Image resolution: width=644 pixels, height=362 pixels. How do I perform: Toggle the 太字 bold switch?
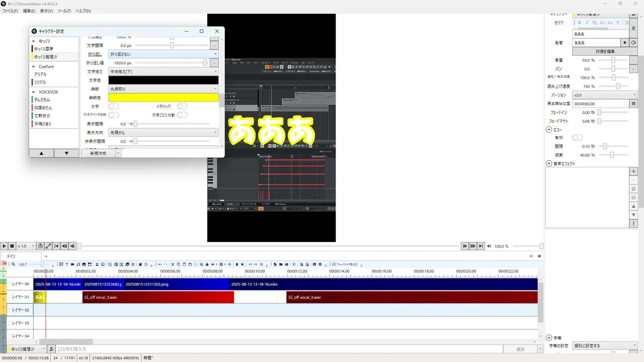tap(114, 106)
